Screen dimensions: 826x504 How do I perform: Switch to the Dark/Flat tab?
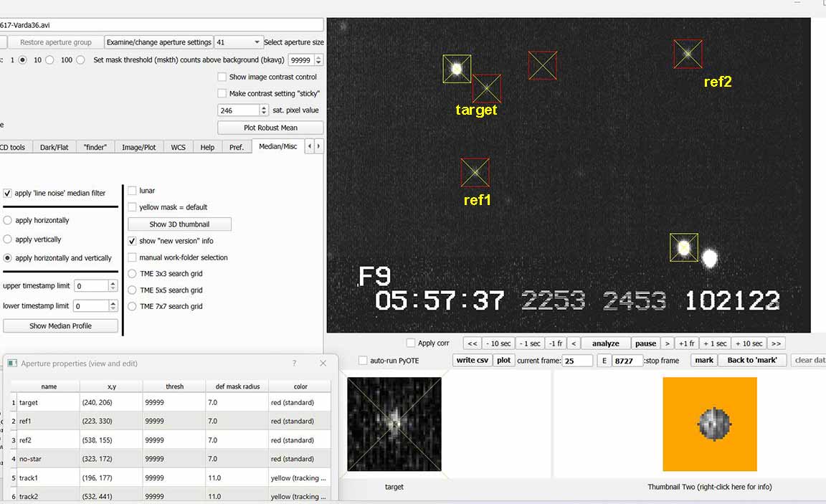pos(54,148)
